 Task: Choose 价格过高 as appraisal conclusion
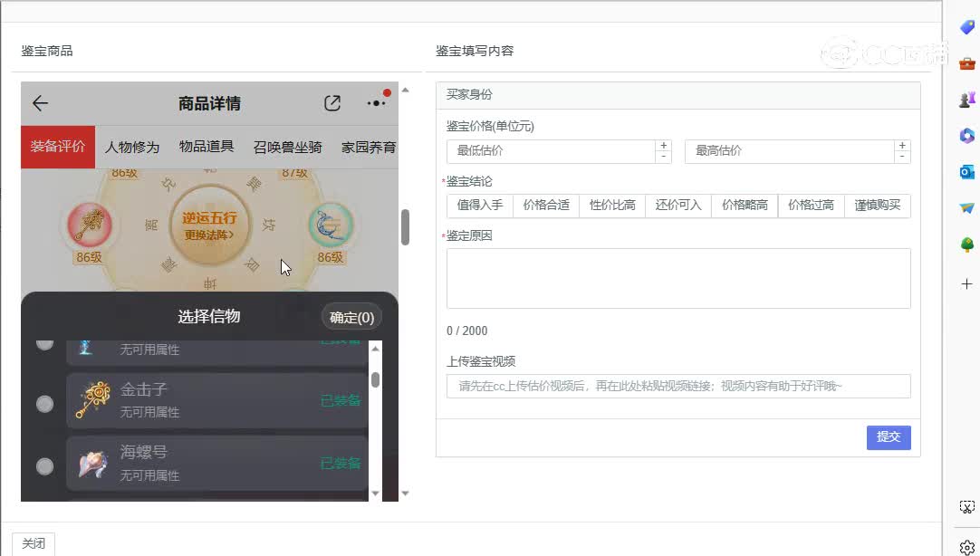(812, 206)
